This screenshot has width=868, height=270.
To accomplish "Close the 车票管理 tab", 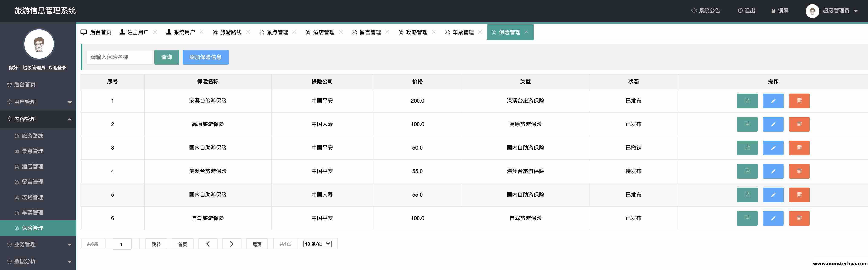I will point(480,32).
